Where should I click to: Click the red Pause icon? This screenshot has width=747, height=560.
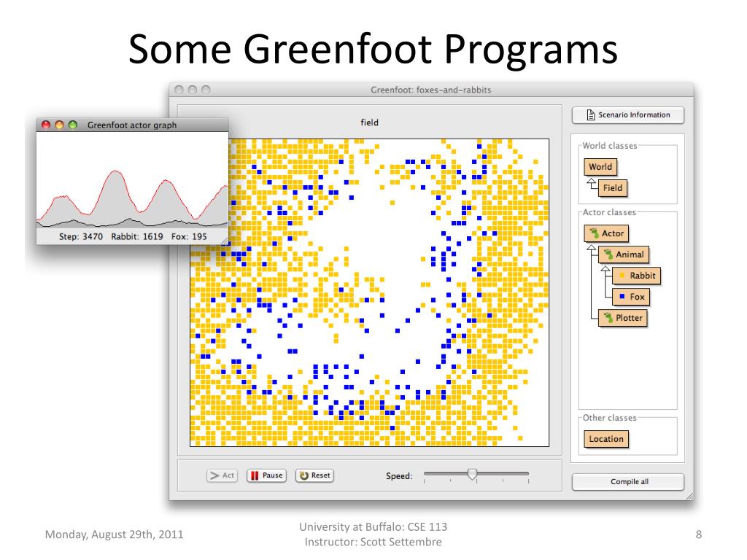coord(255,475)
